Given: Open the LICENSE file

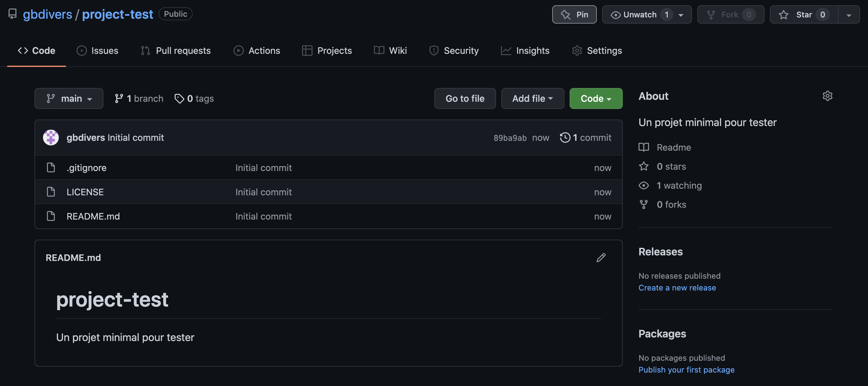Looking at the screenshot, I should click(x=85, y=192).
